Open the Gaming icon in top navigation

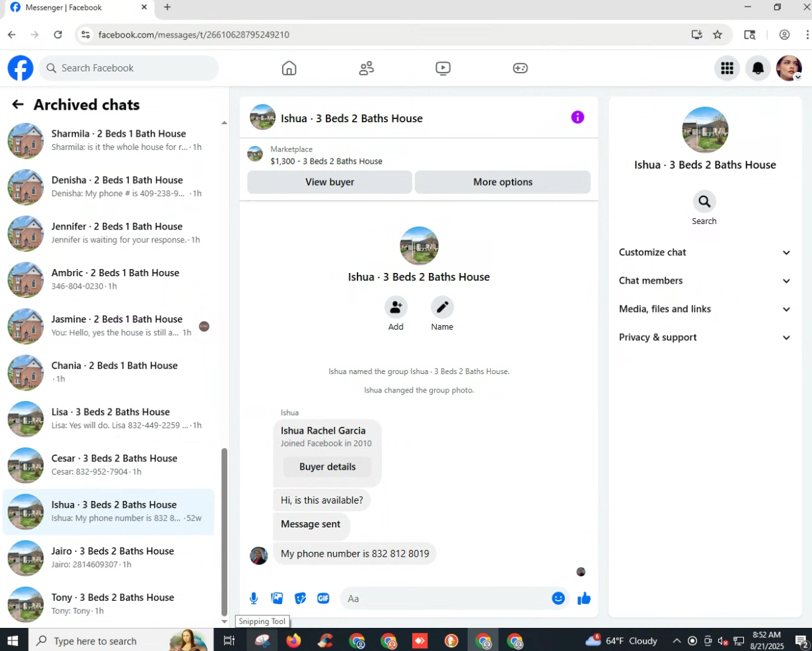tap(521, 68)
